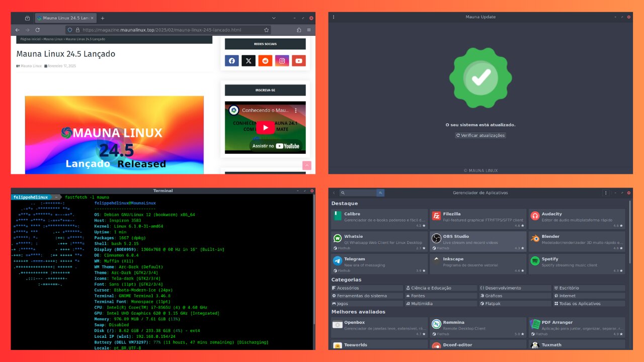Open new browser tab with plus button
The width and height of the screenshot is (644, 362).
coord(103,18)
